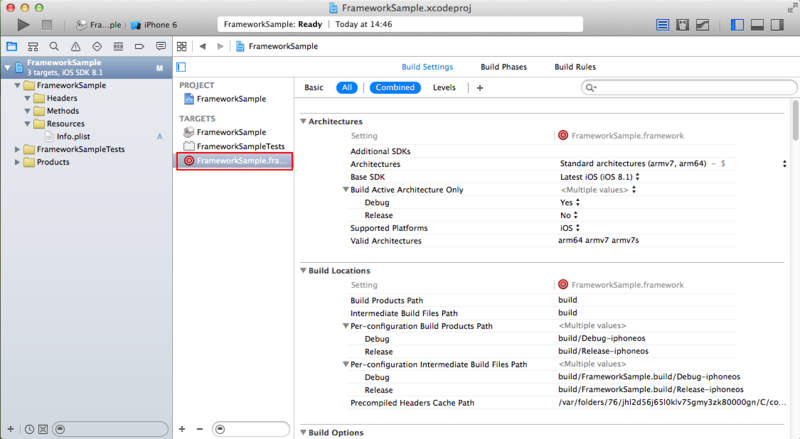Add a new file in navigator
This screenshot has width=800, height=439.
point(10,429)
